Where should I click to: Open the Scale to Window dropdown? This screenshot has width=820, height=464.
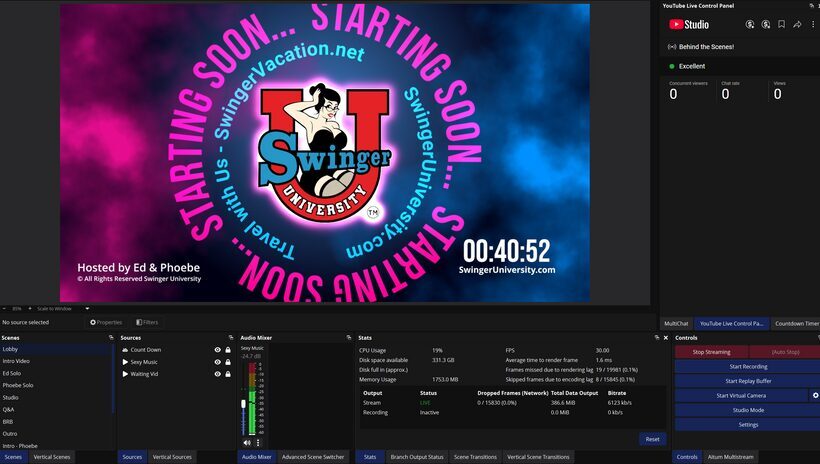(62, 309)
